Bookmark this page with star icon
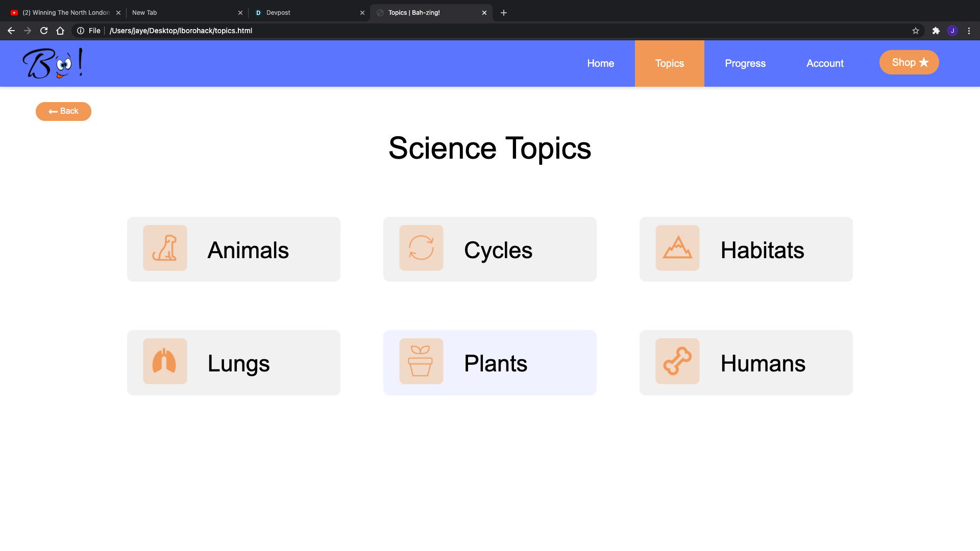This screenshot has height=551, width=980. pos(916,31)
